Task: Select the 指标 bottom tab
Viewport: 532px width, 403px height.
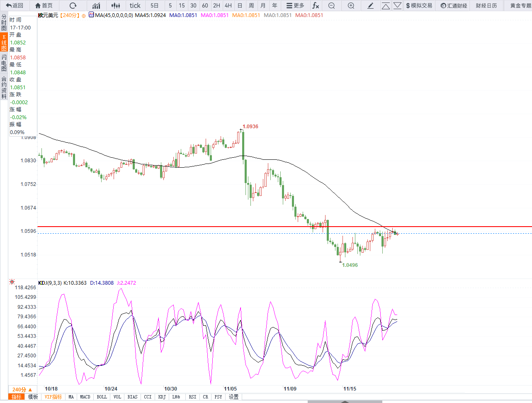Action: 16,397
